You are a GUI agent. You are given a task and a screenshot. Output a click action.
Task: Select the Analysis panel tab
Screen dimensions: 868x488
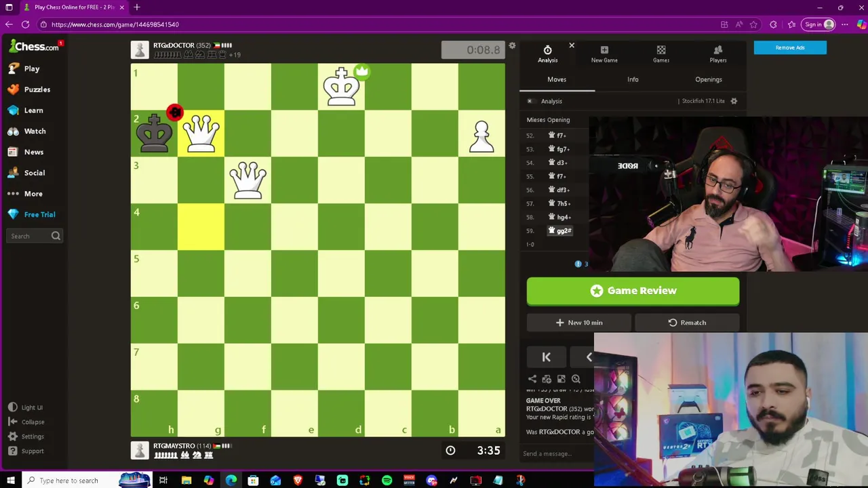pyautogui.click(x=547, y=54)
